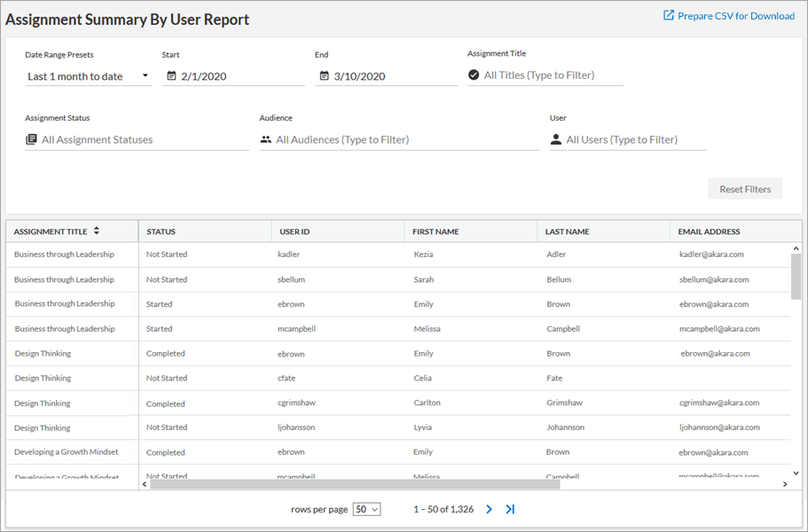Open the Date Range Presets dropdown
808x532 pixels.
88,76
